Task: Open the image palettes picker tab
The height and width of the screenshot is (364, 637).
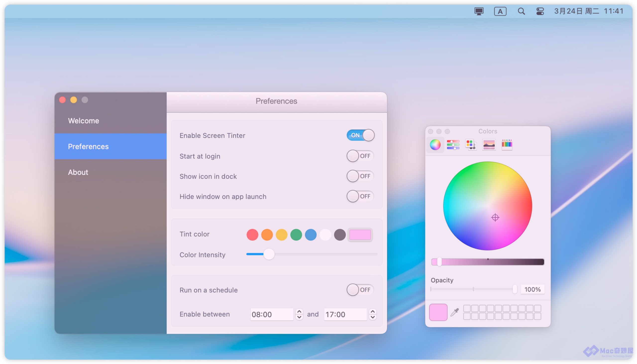Action: click(489, 145)
